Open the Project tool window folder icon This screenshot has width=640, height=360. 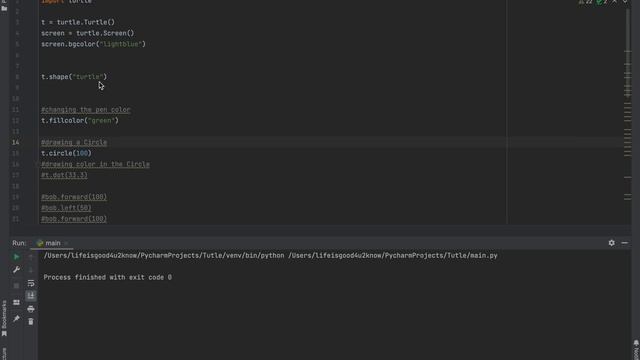4,8
